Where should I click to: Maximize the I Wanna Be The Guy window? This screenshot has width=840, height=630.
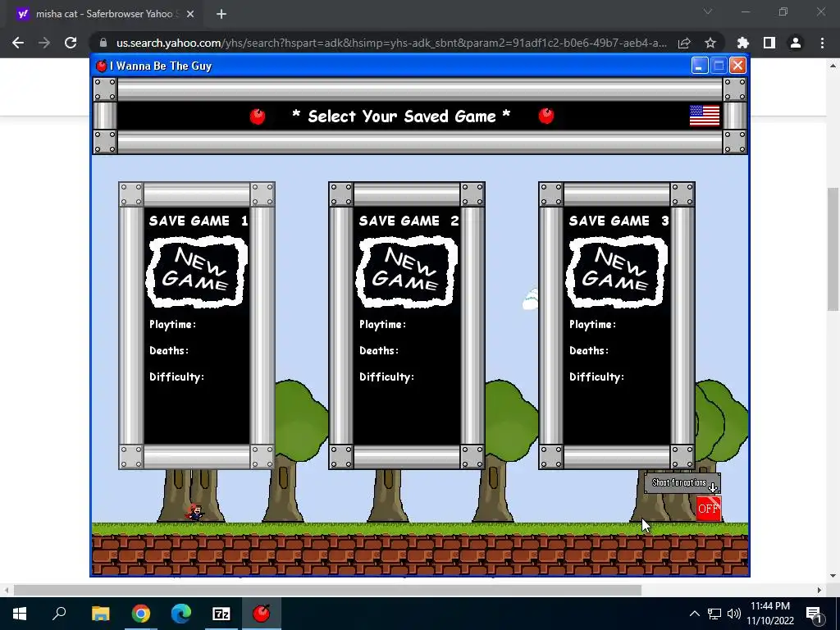(719, 66)
